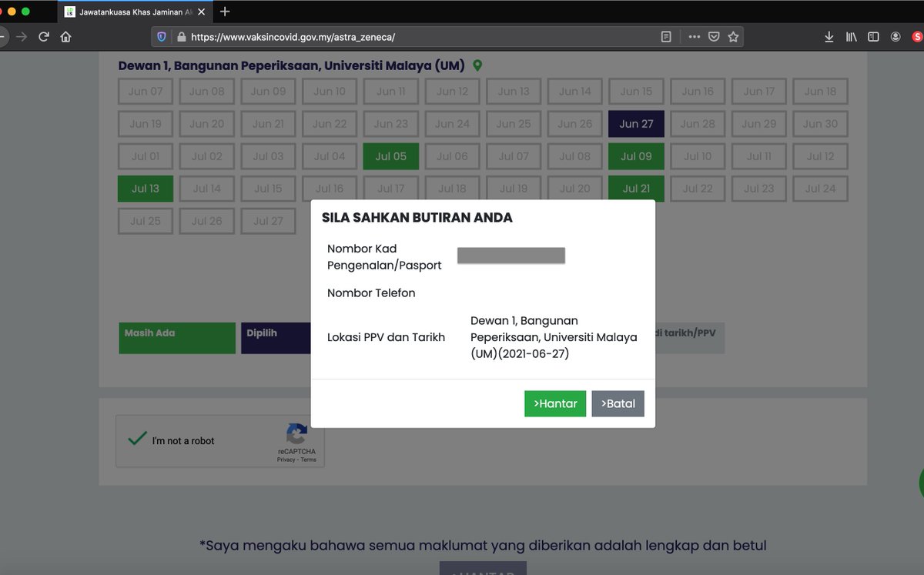Viewport: 924px width, 575px height.
Task: Click the greyed identity number value
Action: click(x=511, y=256)
